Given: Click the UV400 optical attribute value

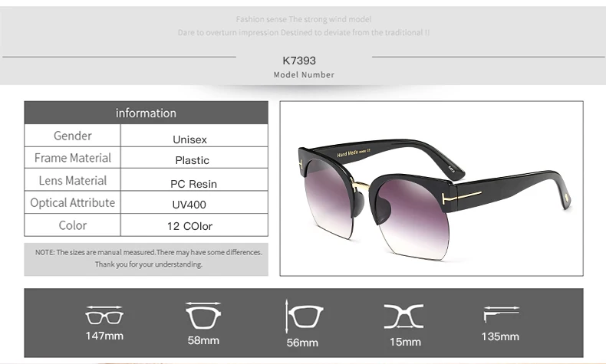Looking at the screenshot, I should coord(189,204).
